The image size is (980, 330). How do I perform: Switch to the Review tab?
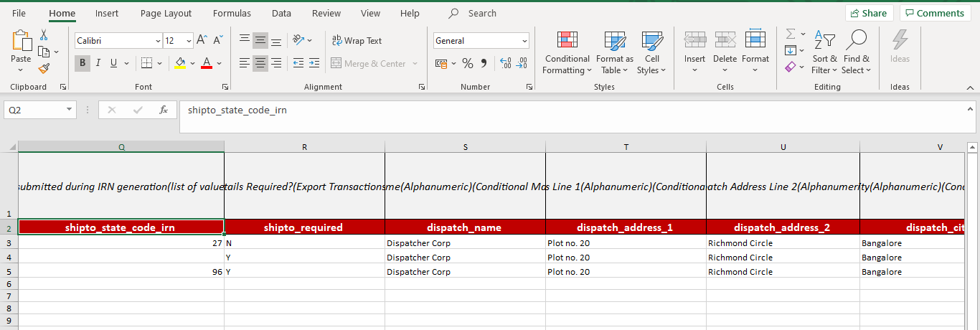tap(326, 13)
